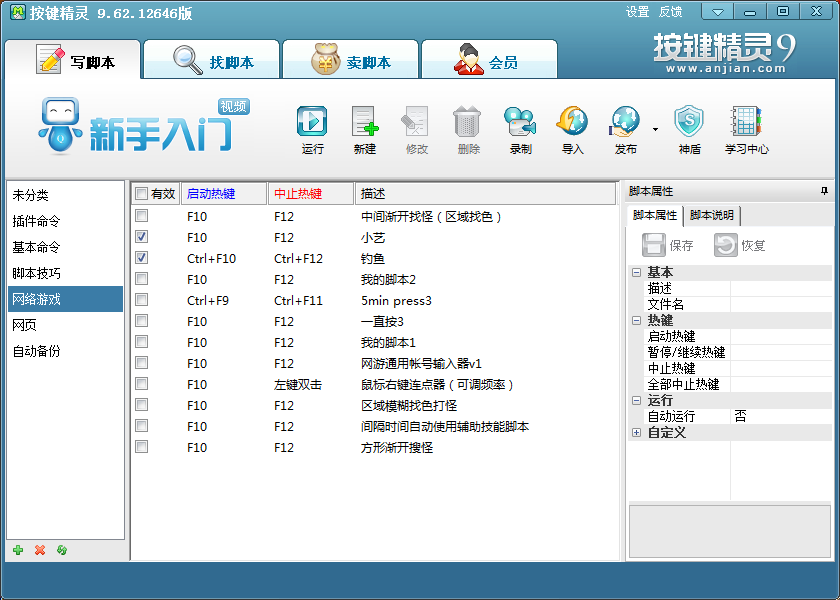Open the dropdown arrow beside 发布
The width and height of the screenshot is (840, 600).
(x=655, y=129)
